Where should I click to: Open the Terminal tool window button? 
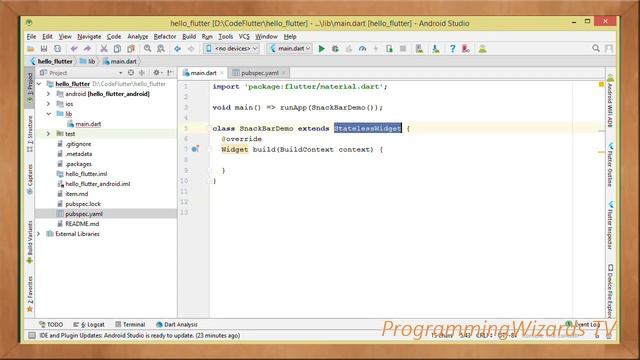click(x=130, y=324)
